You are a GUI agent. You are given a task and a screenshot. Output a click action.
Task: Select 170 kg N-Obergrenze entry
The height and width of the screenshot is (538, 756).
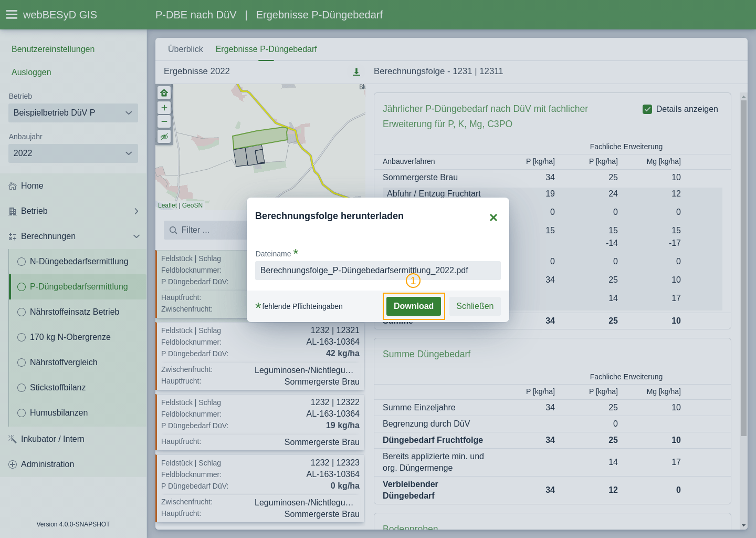[x=78, y=337]
